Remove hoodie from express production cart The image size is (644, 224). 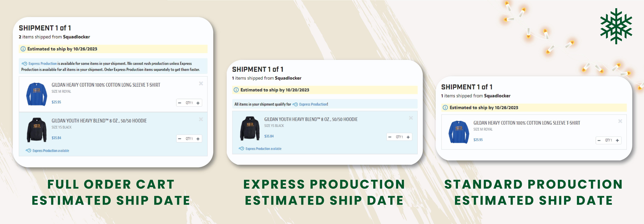tap(411, 118)
